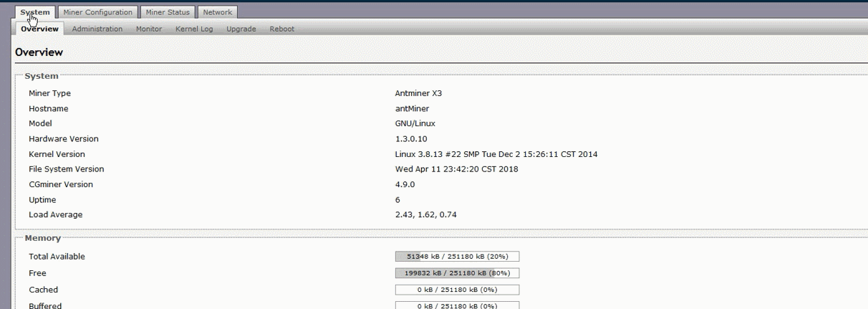Select the Miner Type label
This screenshot has height=309, width=868.
click(49, 93)
